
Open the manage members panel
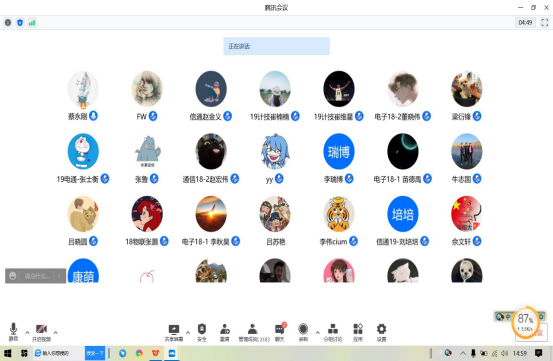pyautogui.click(x=254, y=332)
